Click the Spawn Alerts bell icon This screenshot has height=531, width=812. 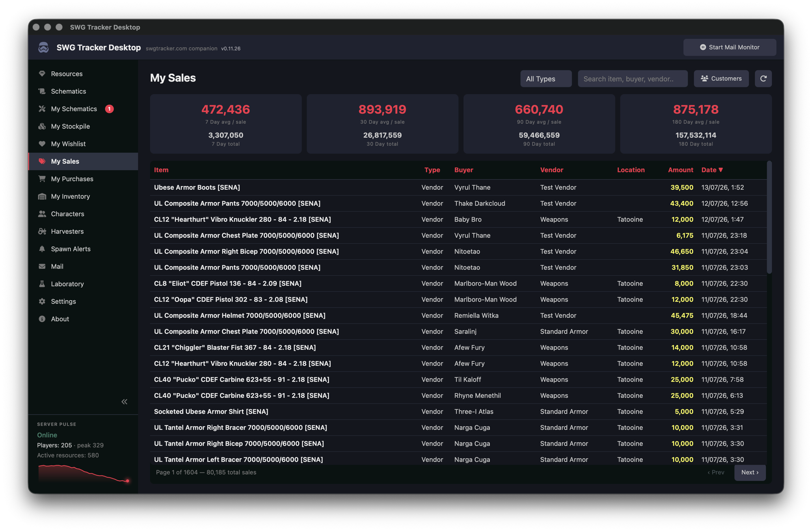pyautogui.click(x=42, y=249)
